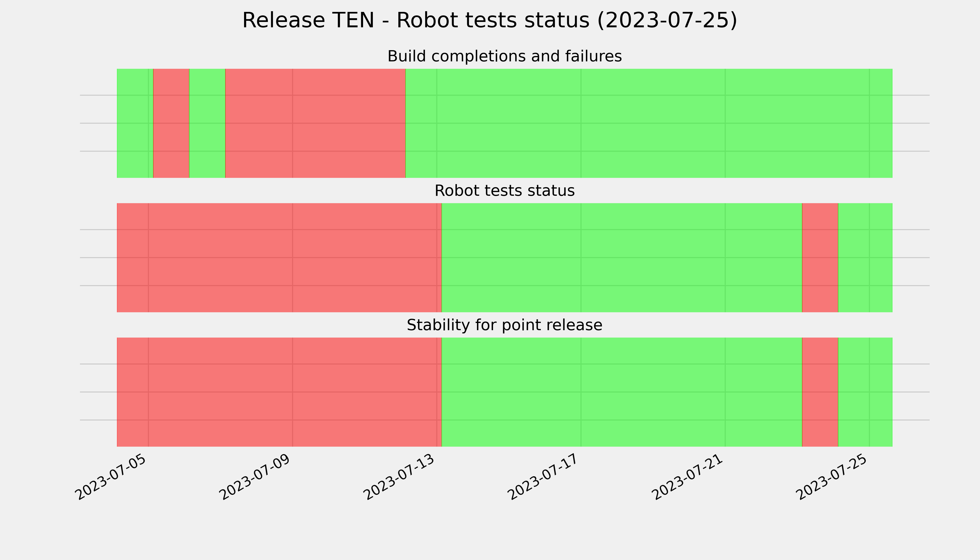
Task: Click the first narrow red band in Build completions
Action: coord(171,123)
